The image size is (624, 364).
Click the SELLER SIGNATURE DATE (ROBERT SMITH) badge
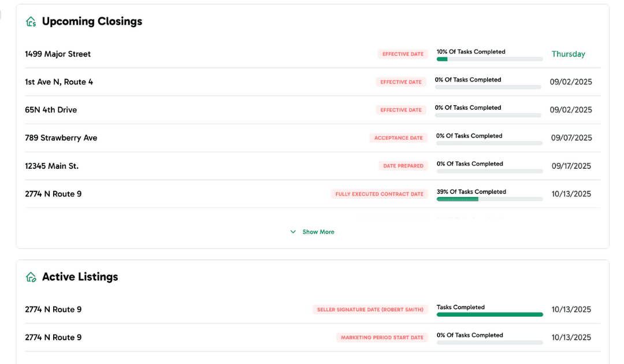point(370,309)
